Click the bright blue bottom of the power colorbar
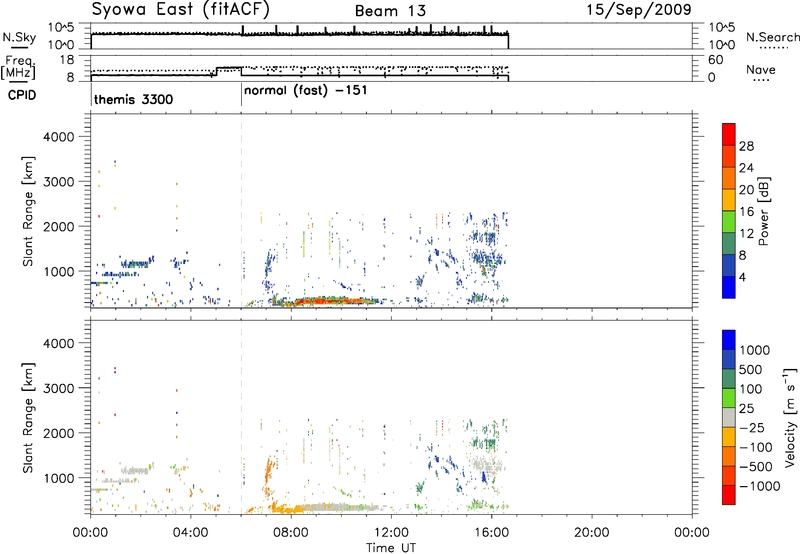Screen dimensions: 800x554 pos(729,287)
